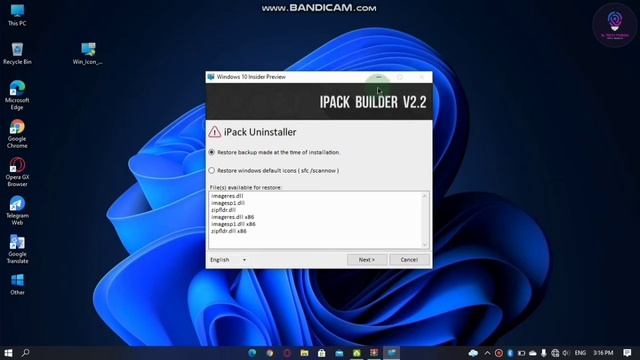Show hidden tray icons chevron
The height and width of the screenshot is (360, 640).
[x=487, y=353]
